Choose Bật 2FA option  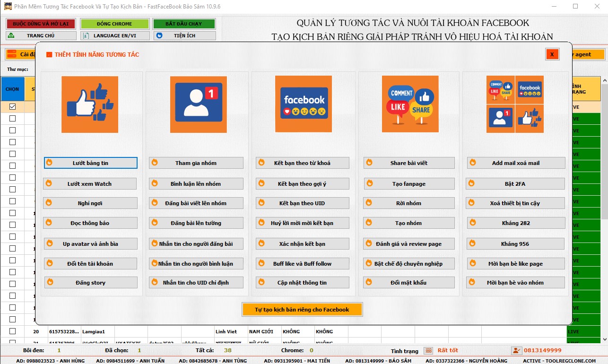[515, 184]
